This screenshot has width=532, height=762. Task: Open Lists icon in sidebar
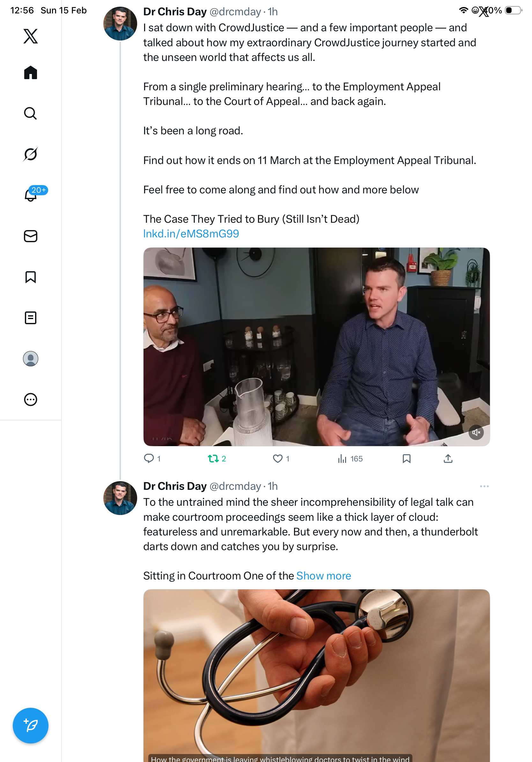pyautogui.click(x=31, y=318)
